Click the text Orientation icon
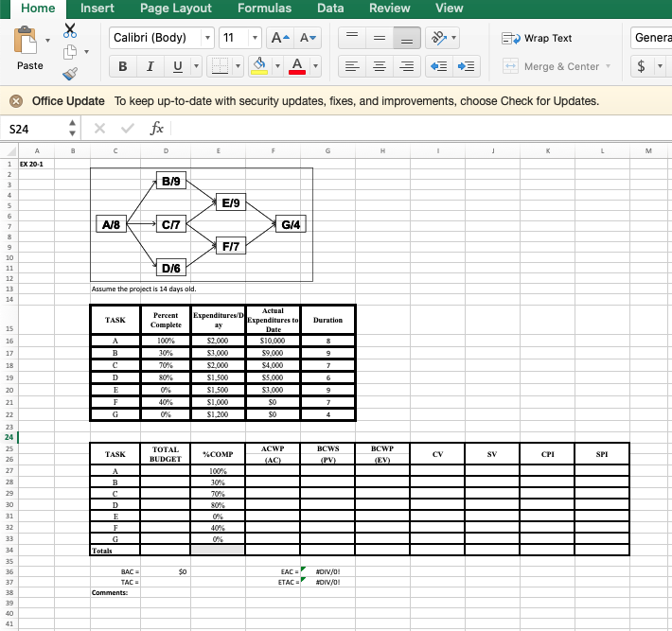The height and width of the screenshot is (631, 672). (438, 38)
